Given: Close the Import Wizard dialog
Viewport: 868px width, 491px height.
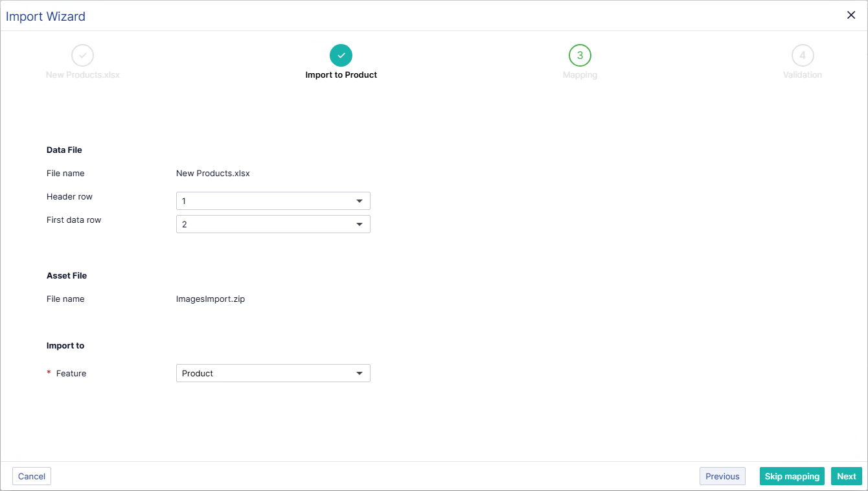Looking at the screenshot, I should 851,16.
